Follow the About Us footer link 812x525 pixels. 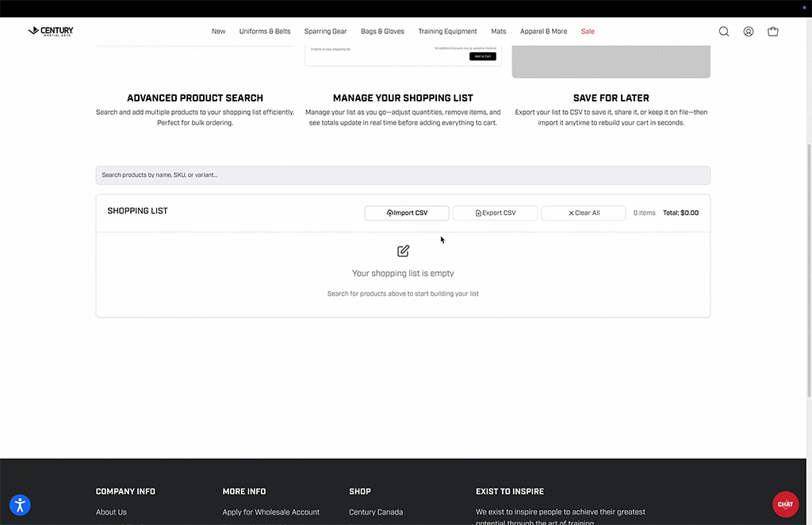111,512
